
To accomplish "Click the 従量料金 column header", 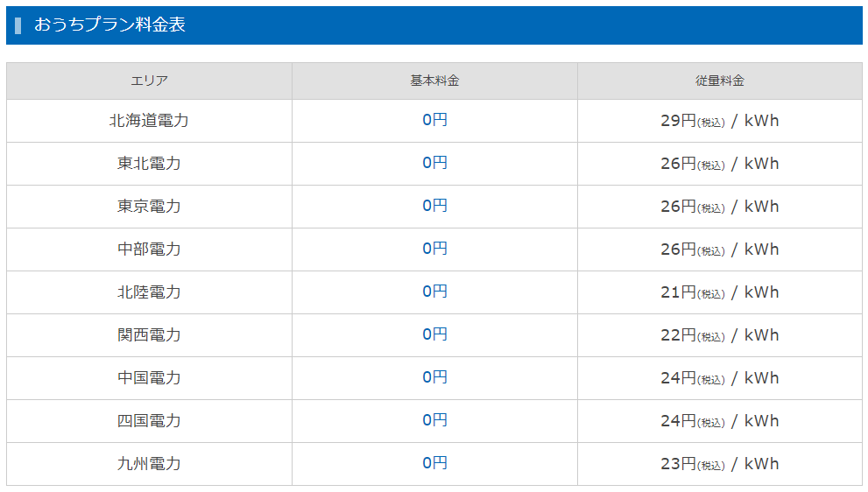I will click(719, 81).
